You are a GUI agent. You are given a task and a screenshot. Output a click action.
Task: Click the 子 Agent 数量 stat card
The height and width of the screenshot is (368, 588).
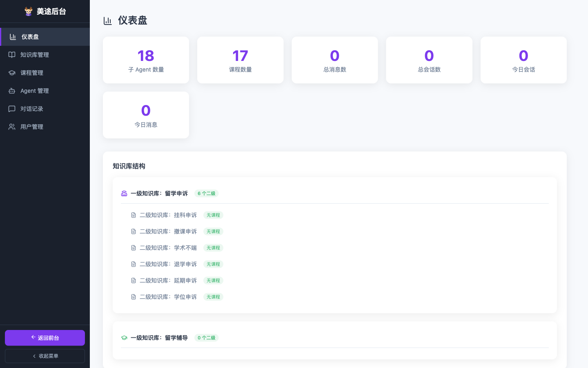146,60
